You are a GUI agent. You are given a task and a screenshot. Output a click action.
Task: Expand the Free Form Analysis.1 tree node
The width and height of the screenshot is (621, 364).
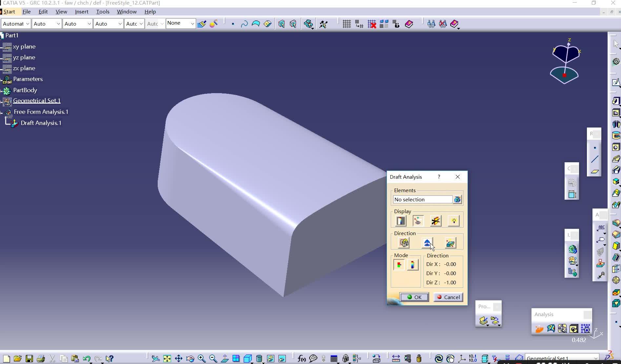[x=2, y=112]
